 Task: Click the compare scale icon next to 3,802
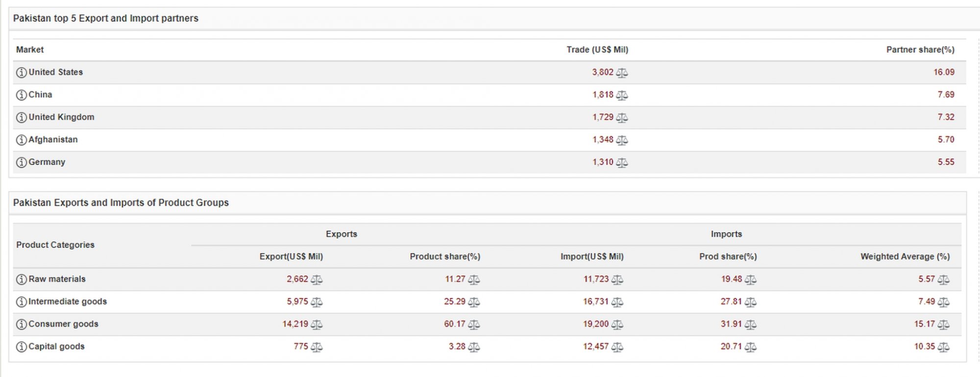pos(622,73)
